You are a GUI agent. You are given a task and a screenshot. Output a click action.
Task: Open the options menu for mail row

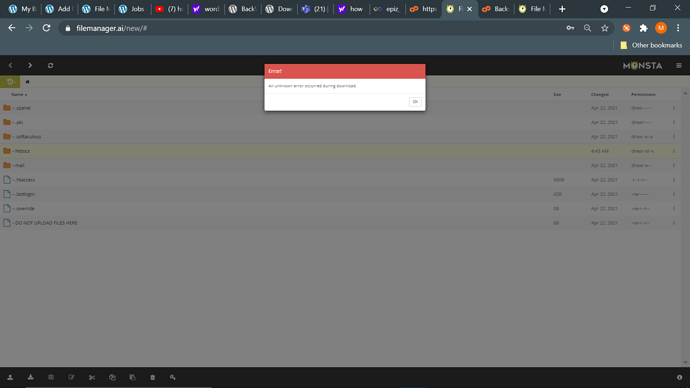[x=674, y=165]
